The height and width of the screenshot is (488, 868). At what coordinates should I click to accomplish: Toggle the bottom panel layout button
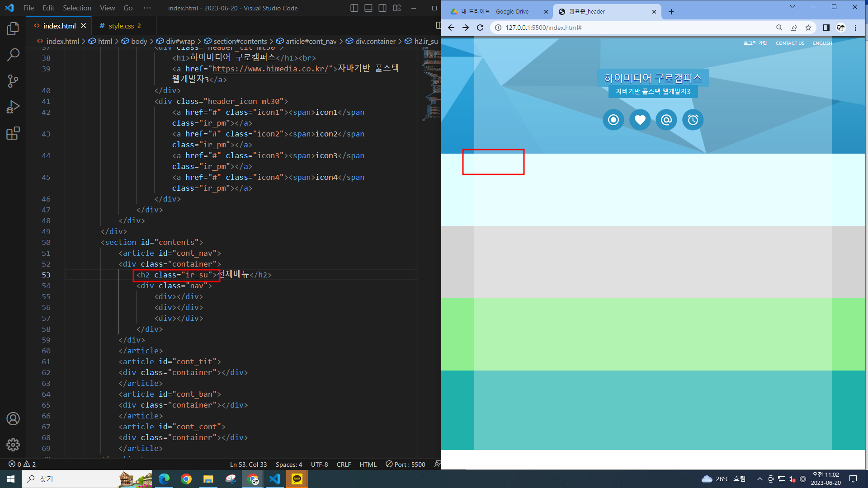368,8
